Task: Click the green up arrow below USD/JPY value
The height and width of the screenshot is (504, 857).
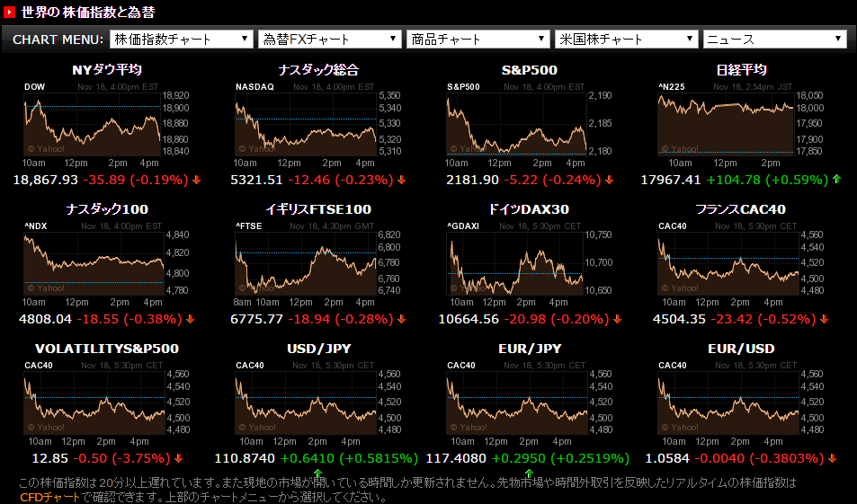Action: tap(317, 472)
